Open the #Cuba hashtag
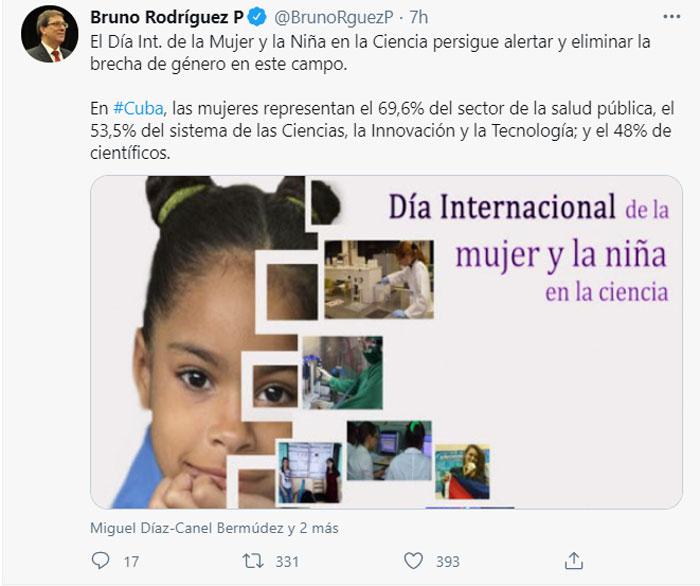This screenshot has width=700, height=586. click(x=138, y=108)
